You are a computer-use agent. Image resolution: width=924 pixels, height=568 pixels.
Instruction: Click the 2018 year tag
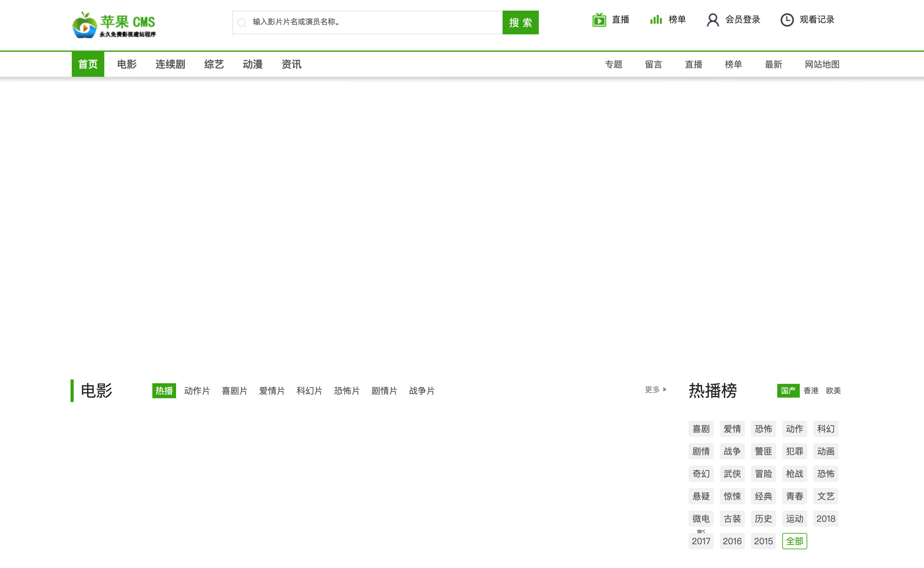click(x=826, y=519)
